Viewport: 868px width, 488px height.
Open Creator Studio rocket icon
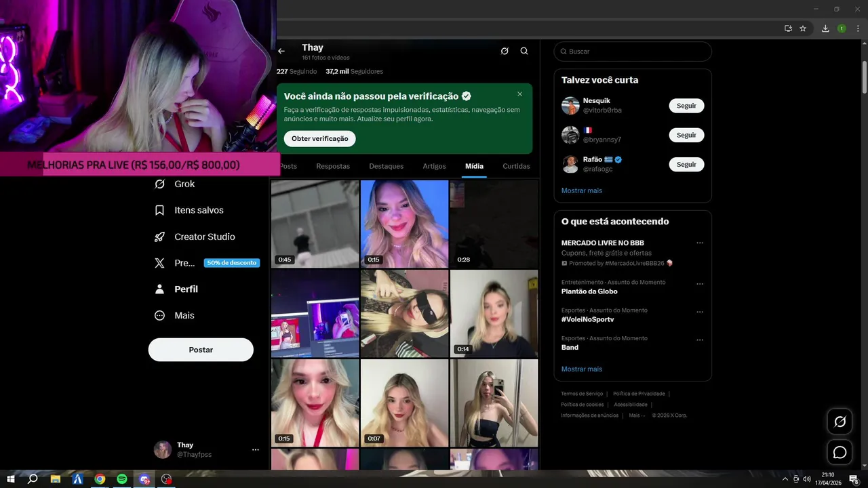159,237
